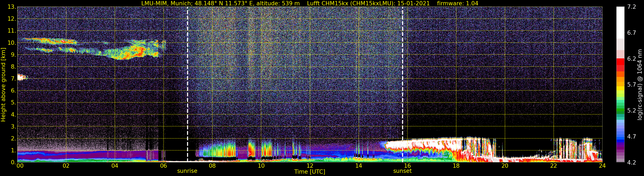Click the sunrise label below the time axis
Screen dimensions: 644x176
pos(187,171)
